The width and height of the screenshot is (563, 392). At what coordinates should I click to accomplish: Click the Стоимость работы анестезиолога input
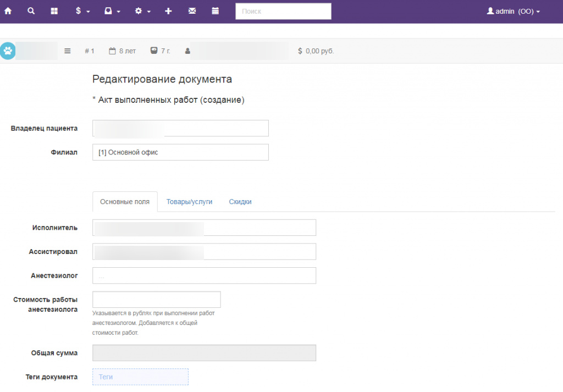(157, 300)
